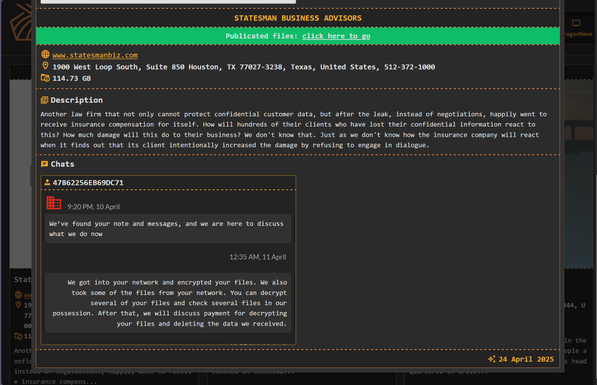Click the description paragraph starting 'Another law firm'
Screen dimensions: 597x385
pos(294,129)
